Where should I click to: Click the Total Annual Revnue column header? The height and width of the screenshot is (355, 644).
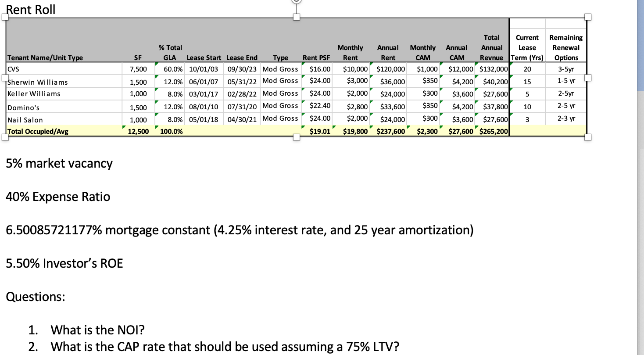[x=492, y=47]
